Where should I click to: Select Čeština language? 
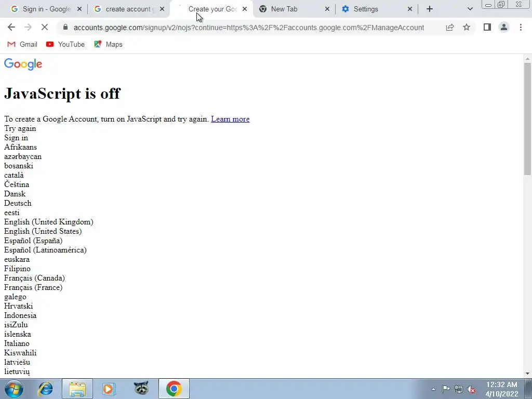[17, 184]
